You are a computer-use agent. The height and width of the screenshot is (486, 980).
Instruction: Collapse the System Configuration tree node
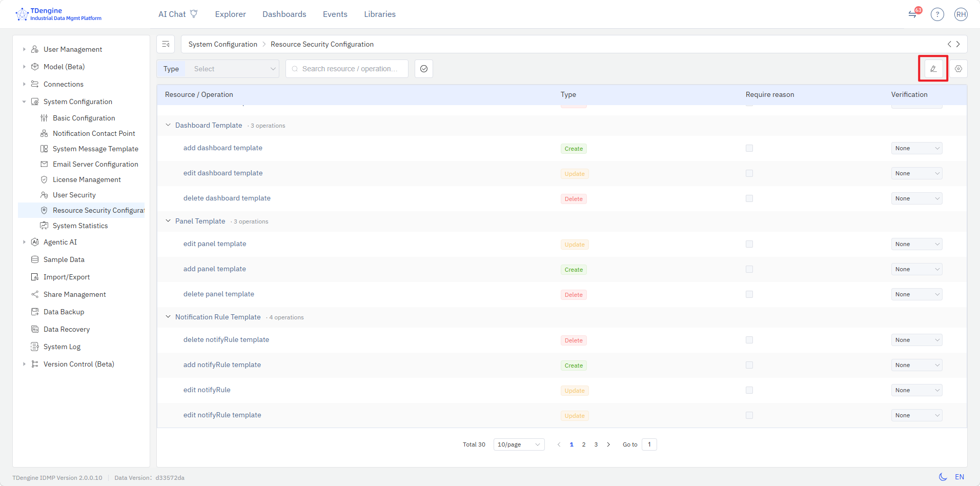coord(24,102)
